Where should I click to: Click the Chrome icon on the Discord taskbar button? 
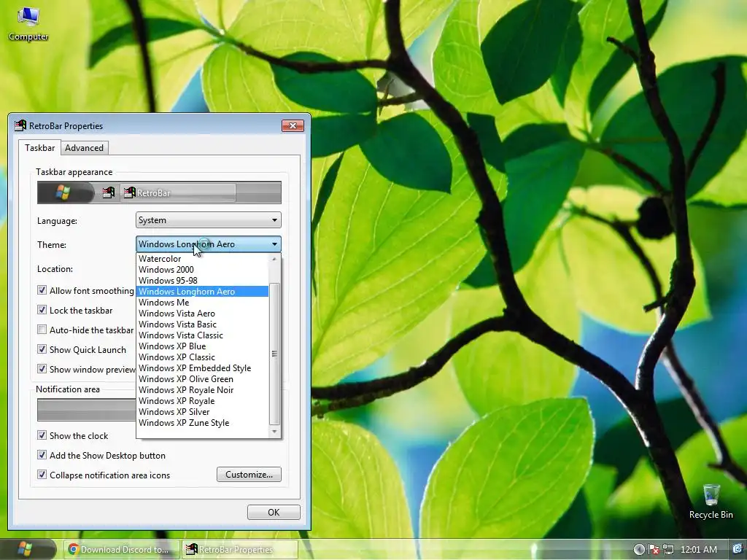click(73, 550)
